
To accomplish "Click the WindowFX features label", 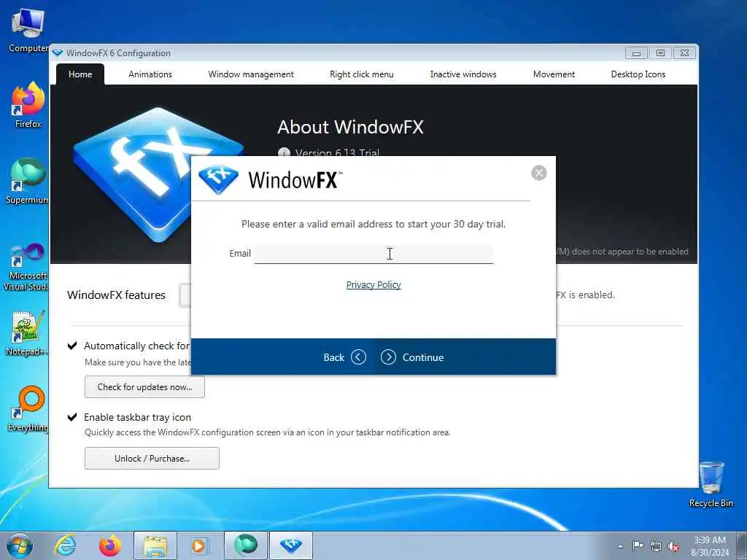I will (116, 295).
